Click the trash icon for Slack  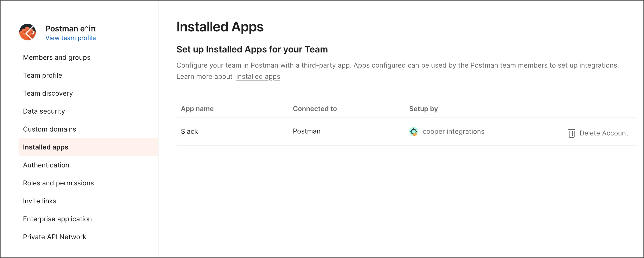coord(571,133)
